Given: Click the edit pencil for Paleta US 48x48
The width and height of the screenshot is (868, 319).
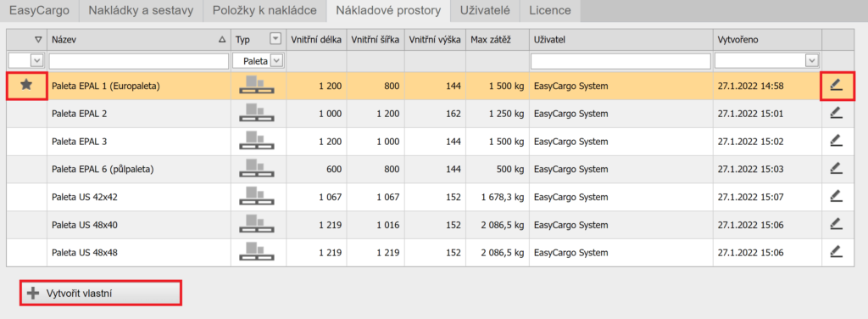Looking at the screenshot, I should tap(836, 251).
